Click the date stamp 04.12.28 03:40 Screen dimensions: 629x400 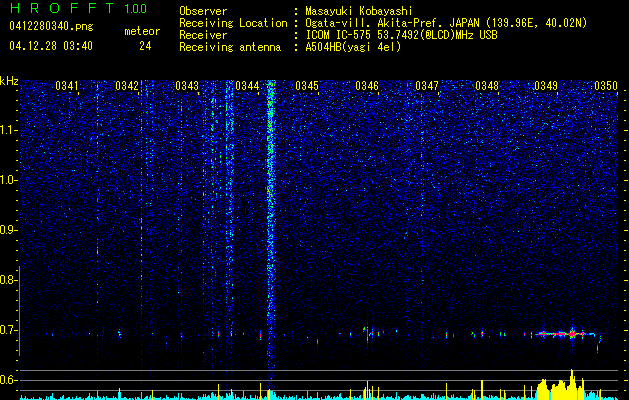pos(51,46)
